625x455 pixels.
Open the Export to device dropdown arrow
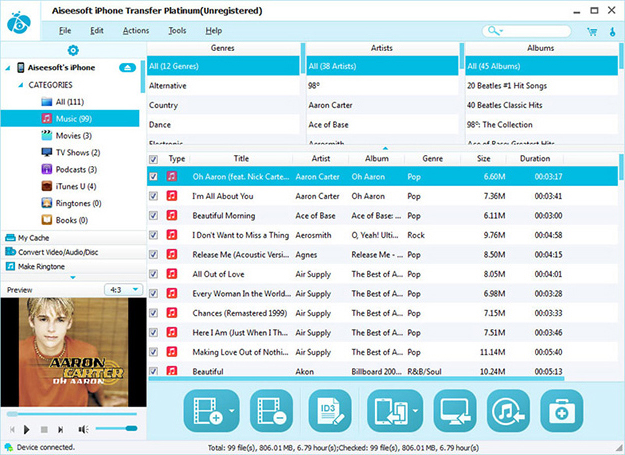[x=415, y=412]
